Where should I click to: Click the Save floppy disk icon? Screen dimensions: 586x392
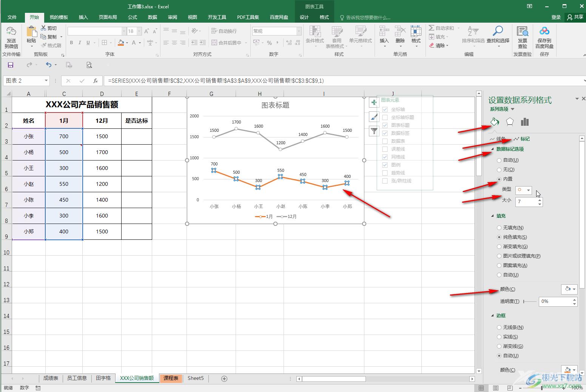[11, 65]
